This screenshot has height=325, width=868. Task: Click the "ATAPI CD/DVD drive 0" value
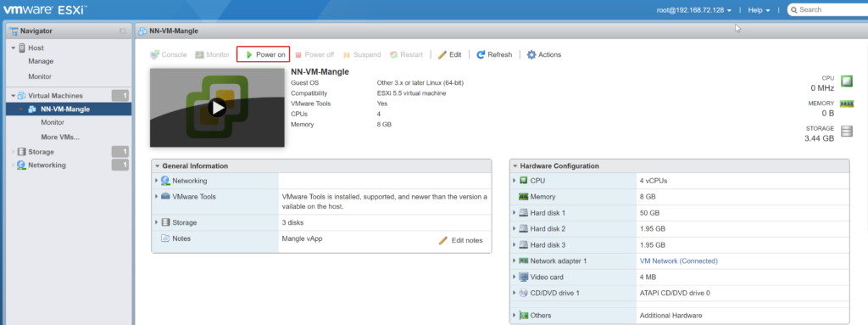(x=675, y=293)
